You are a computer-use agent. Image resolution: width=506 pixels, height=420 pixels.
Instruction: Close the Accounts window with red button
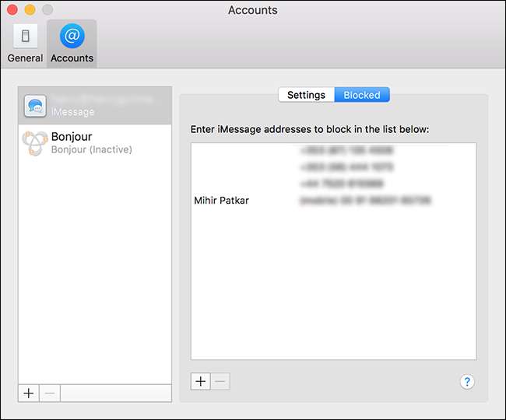(12, 9)
